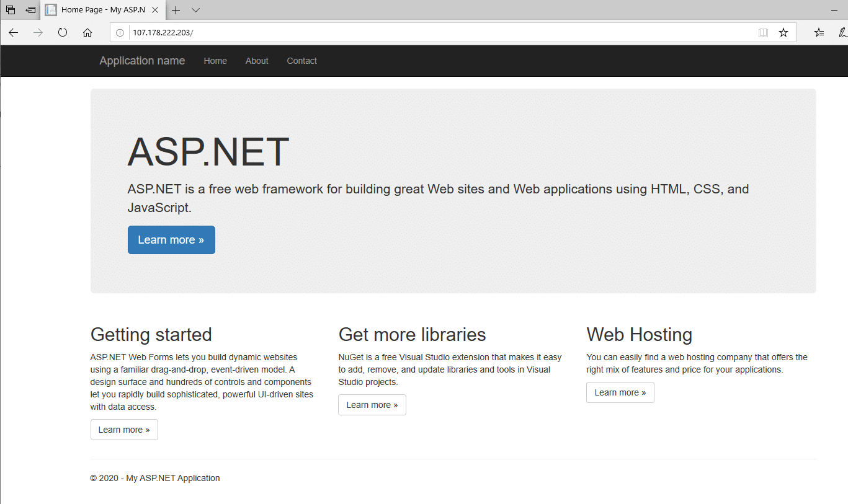848x504 pixels.
Task: Select Home in the navigation bar
Action: coord(215,61)
